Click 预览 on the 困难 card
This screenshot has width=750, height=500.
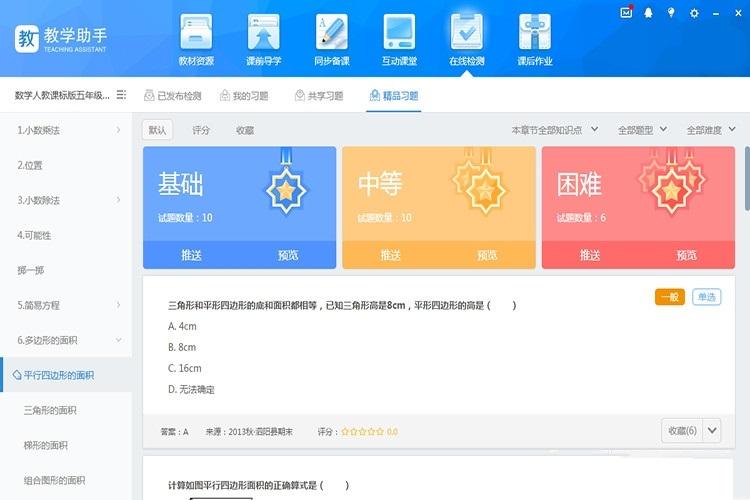(686, 255)
